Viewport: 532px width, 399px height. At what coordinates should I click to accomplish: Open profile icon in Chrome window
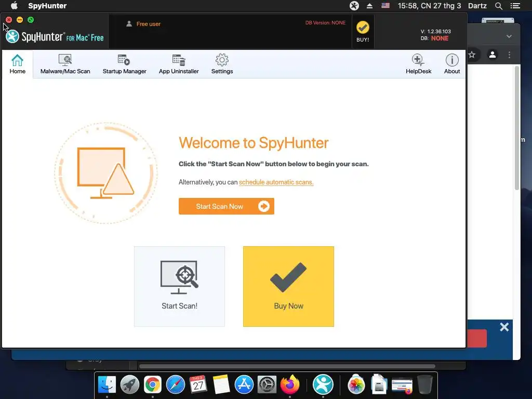pyautogui.click(x=493, y=54)
